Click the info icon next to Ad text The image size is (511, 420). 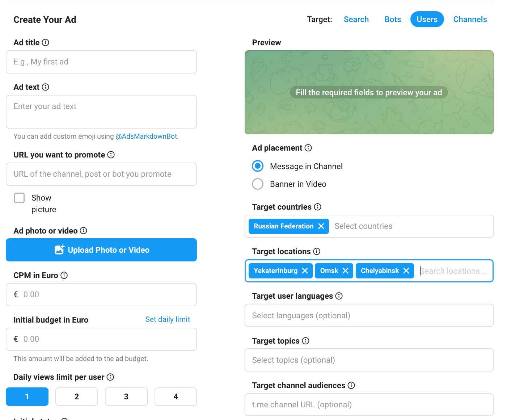pos(46,87)
